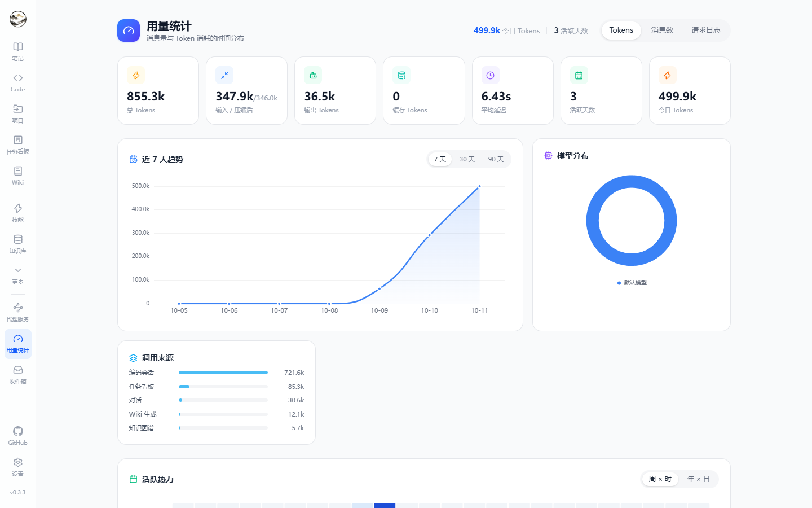
Task: Switch to the Tokens tab
Action: (x=621, y=30)
